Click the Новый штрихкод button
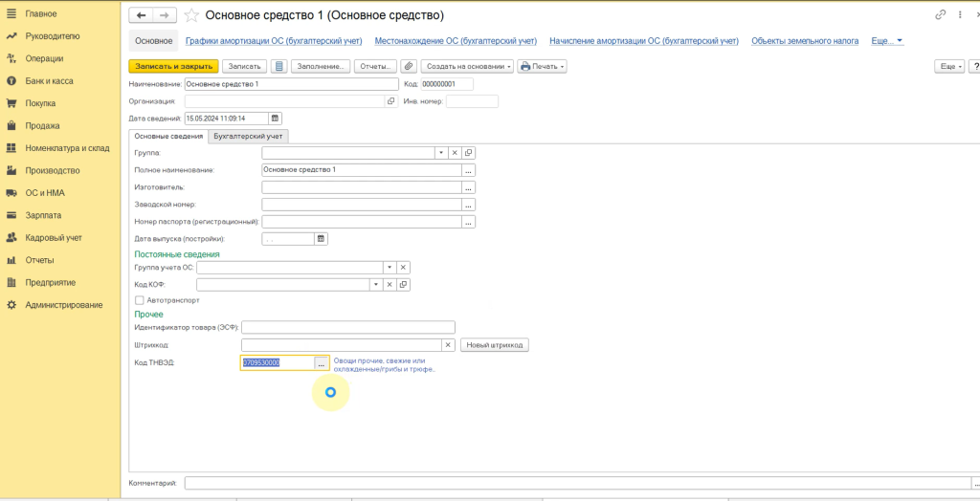 coord(494,345)
